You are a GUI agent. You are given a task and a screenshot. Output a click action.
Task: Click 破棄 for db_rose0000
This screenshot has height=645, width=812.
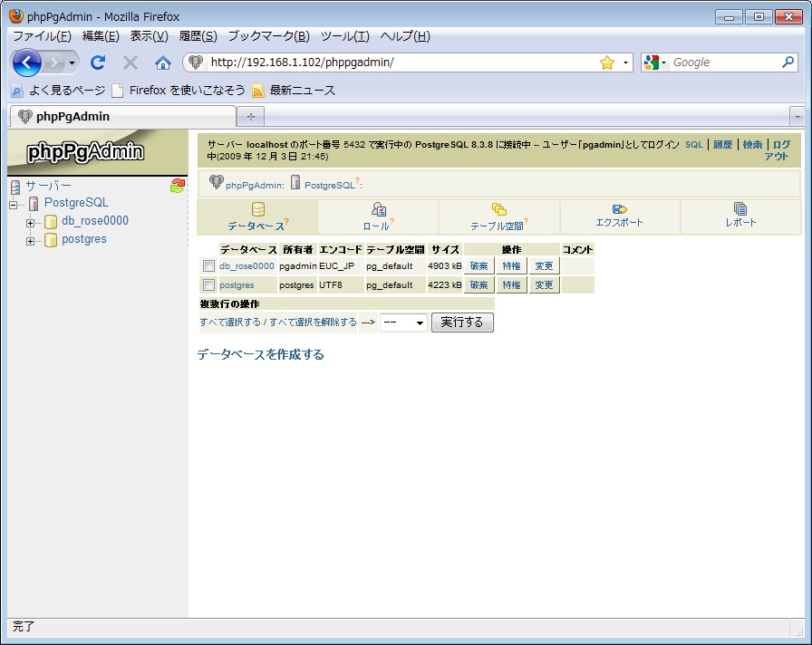479,266
